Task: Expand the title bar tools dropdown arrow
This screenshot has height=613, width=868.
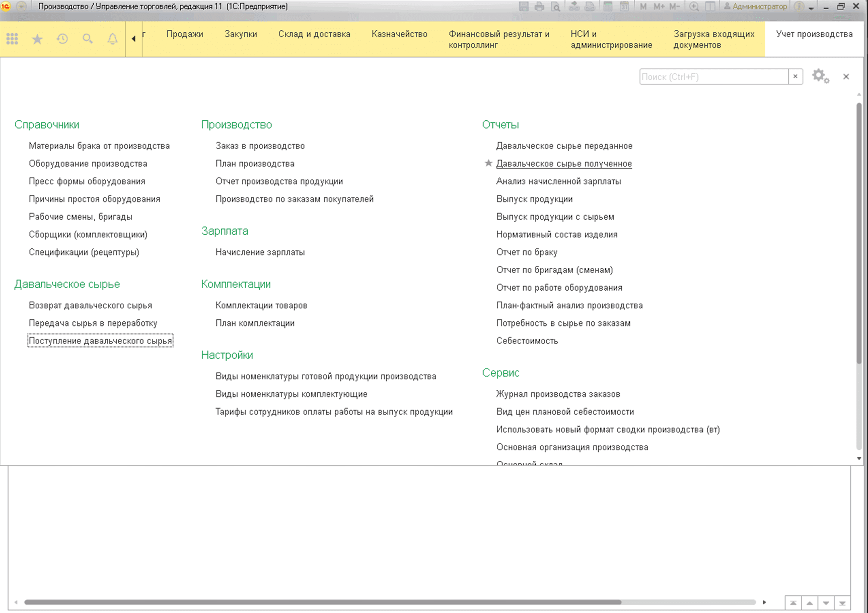Action: pos(811,8)
